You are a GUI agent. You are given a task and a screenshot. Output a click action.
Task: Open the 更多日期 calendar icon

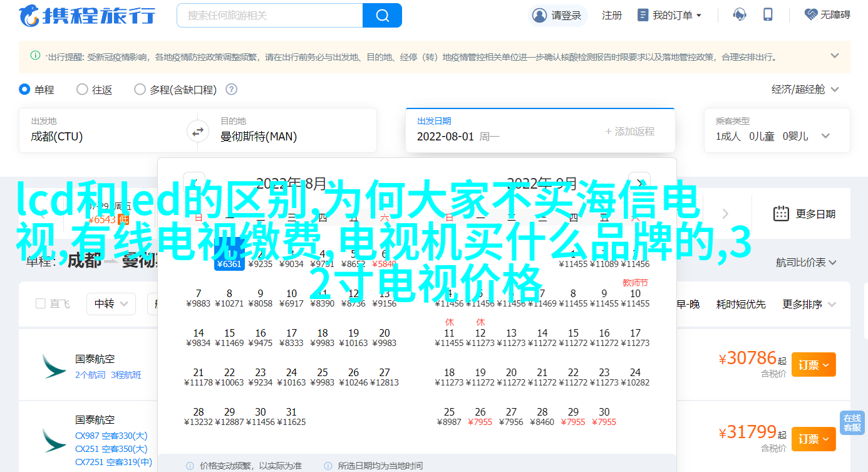(x=781, y=214)
